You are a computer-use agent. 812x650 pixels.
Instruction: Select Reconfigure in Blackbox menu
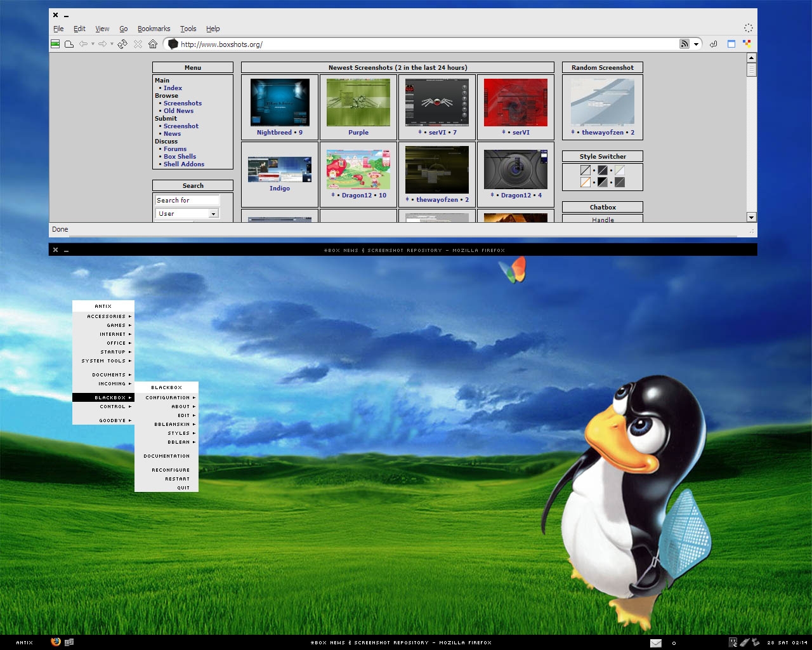[167, 470]
